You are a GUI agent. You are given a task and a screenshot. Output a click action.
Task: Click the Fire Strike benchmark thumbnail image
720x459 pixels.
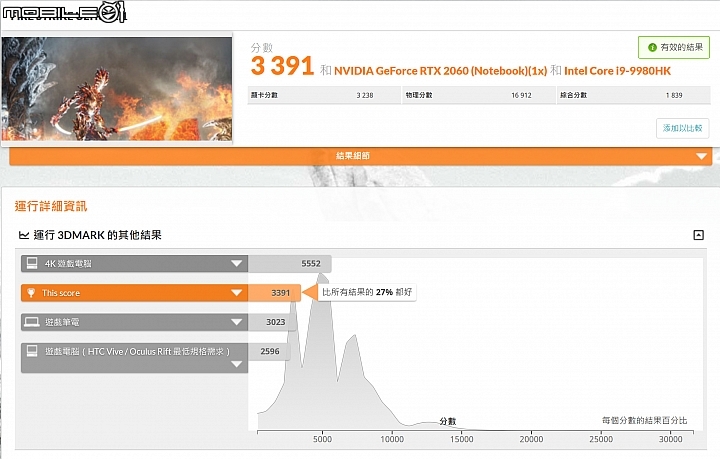pyautogui.click(x=117, y=89)
